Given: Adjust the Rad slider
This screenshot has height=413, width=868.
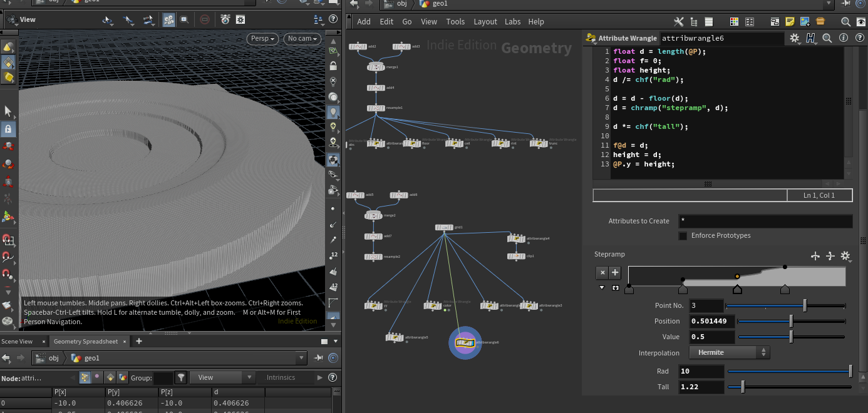Looking at the screenshot, I should click(789, 372).
